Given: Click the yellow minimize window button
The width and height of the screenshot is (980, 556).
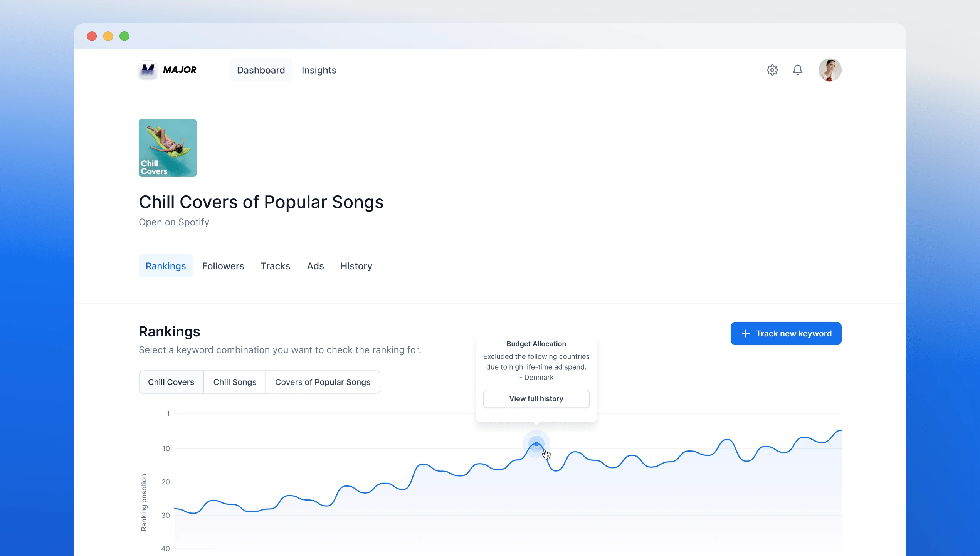Looking at the screenshot, I should [x=108, y=36].
